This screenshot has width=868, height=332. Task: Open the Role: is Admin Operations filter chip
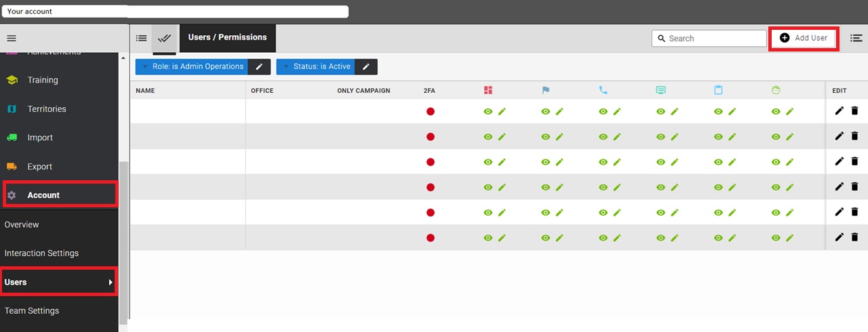pos(192,66)
